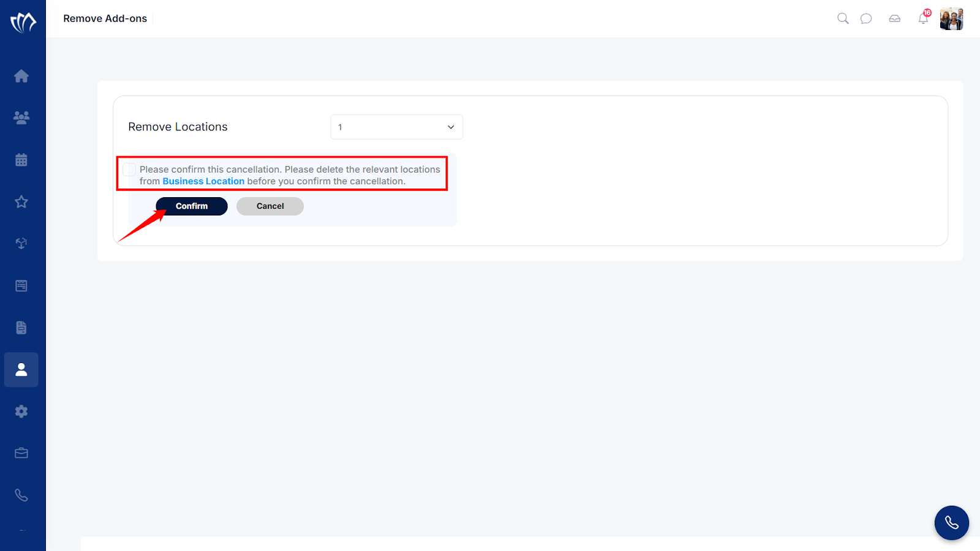Tick the cancellation confirmation checkbox

tap(129, 170)
